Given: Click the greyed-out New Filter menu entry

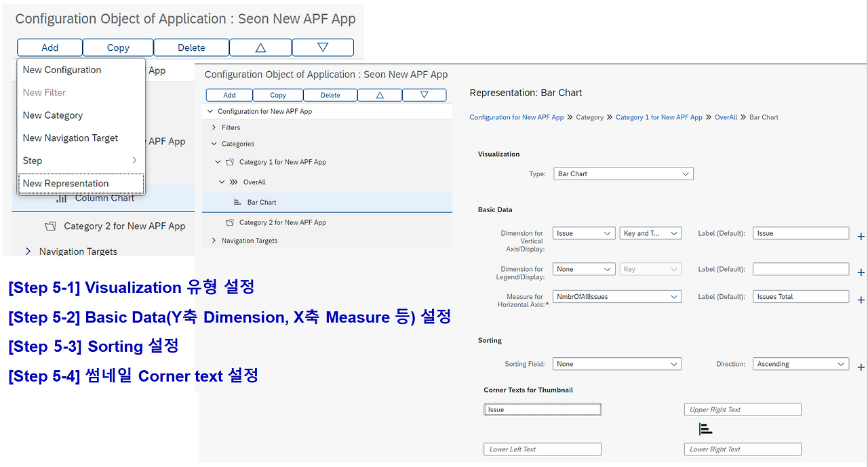Looking at the screenshot, I should [x=81, y=92].
